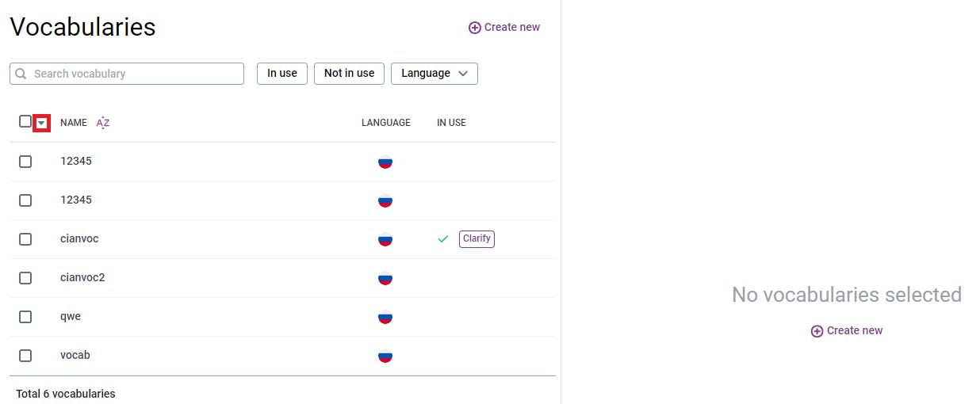This screenshot has height=404, width=980.
Task: Click the Russian flag icon for cianvoc2
Action: [385, 278]
